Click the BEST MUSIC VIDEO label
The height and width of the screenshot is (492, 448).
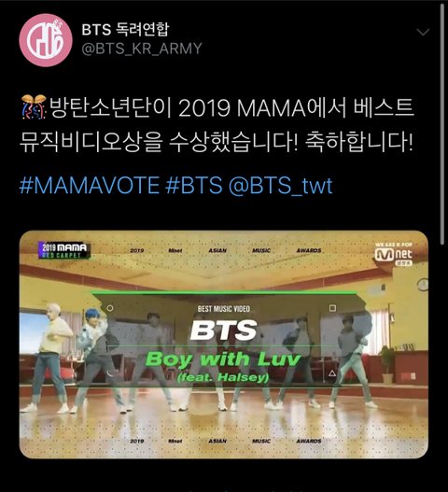[x=224, y=309]
